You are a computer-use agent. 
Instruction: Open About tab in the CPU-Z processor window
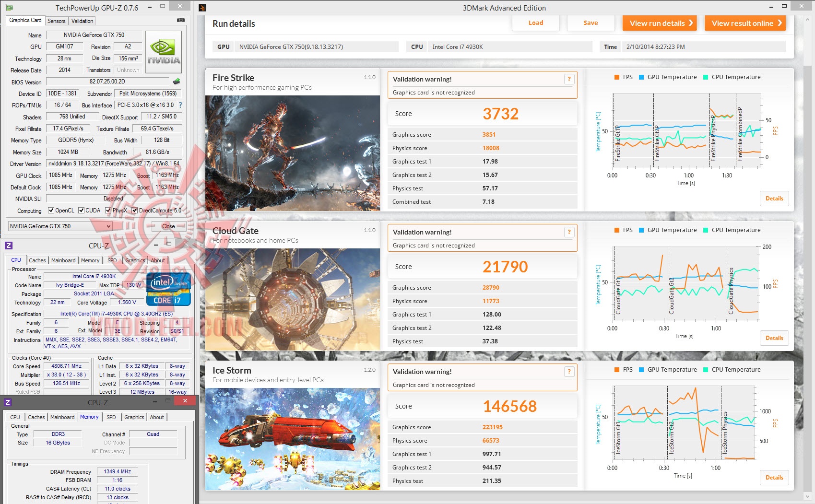point(158,260)
